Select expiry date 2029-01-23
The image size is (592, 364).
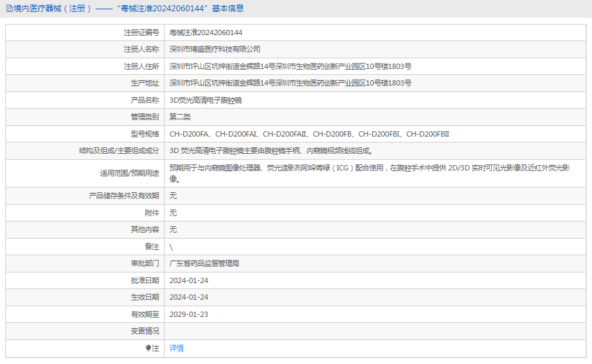tap(188, 314)
